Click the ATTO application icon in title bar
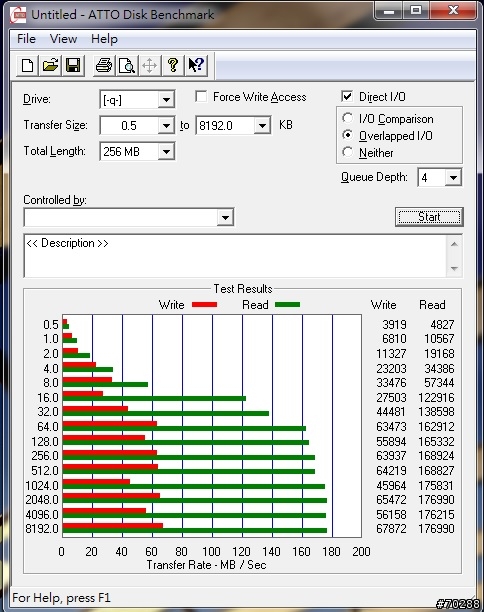The image size is (484, 612). (18, 15)
